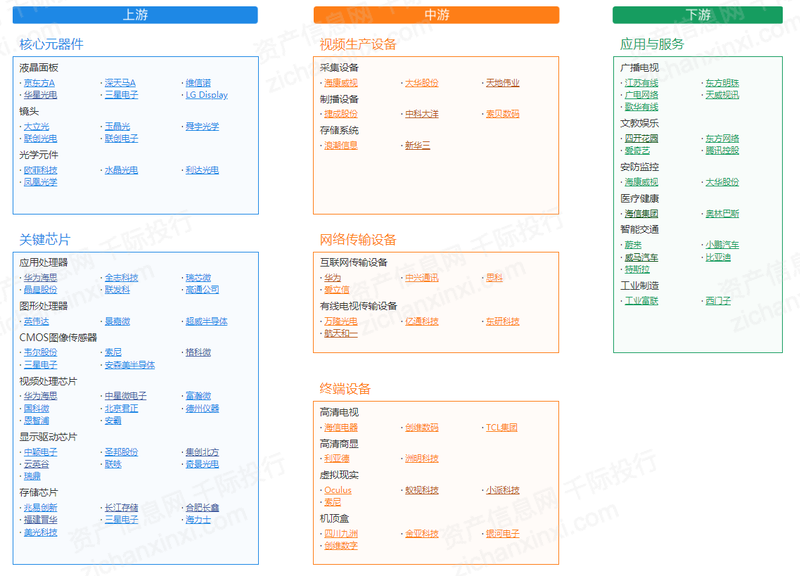Open the 维信诺 company link
This screenshot has width=800, height=576.
tap(198, 83)
